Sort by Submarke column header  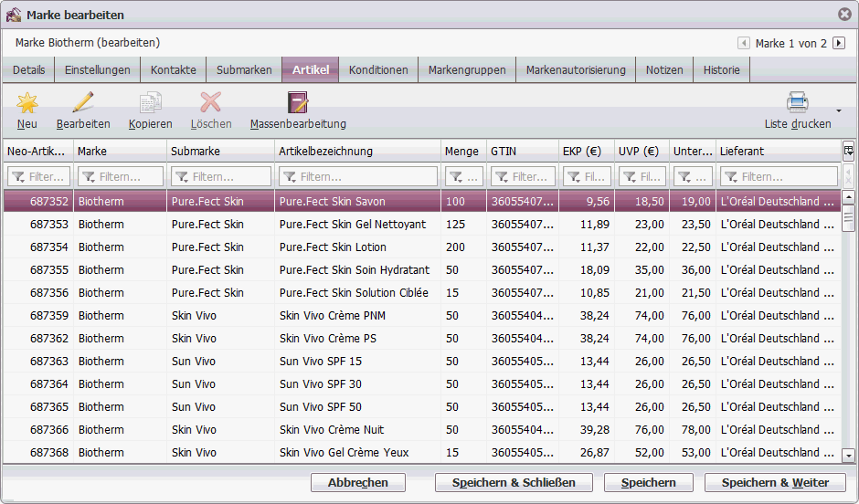[221, 151]
